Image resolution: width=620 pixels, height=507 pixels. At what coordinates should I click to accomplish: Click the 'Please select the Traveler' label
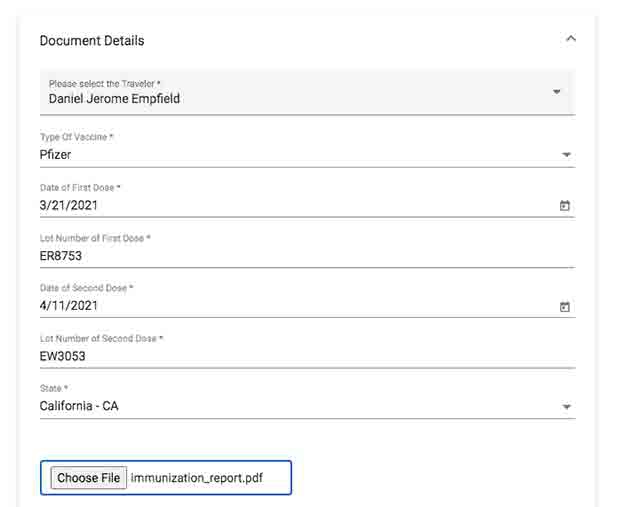(105, 84)
